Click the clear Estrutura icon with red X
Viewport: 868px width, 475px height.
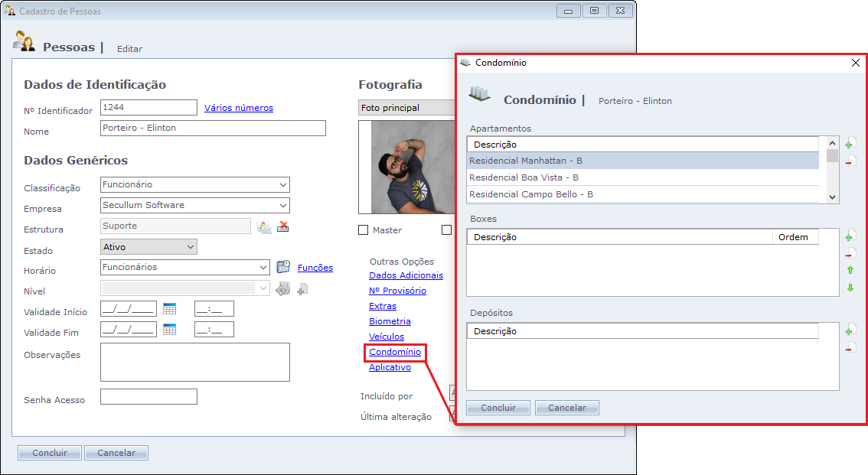282,226
